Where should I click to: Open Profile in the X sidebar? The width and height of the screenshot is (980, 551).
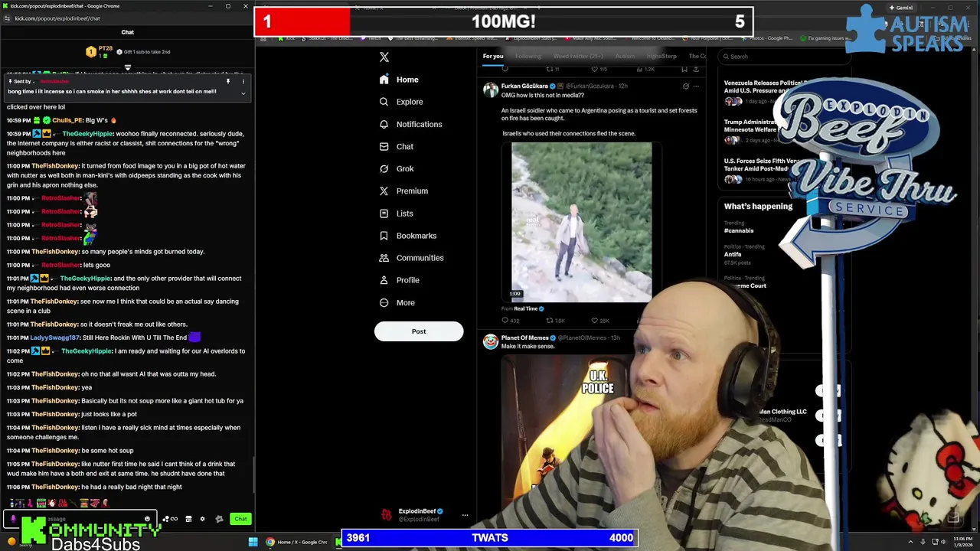399,280
